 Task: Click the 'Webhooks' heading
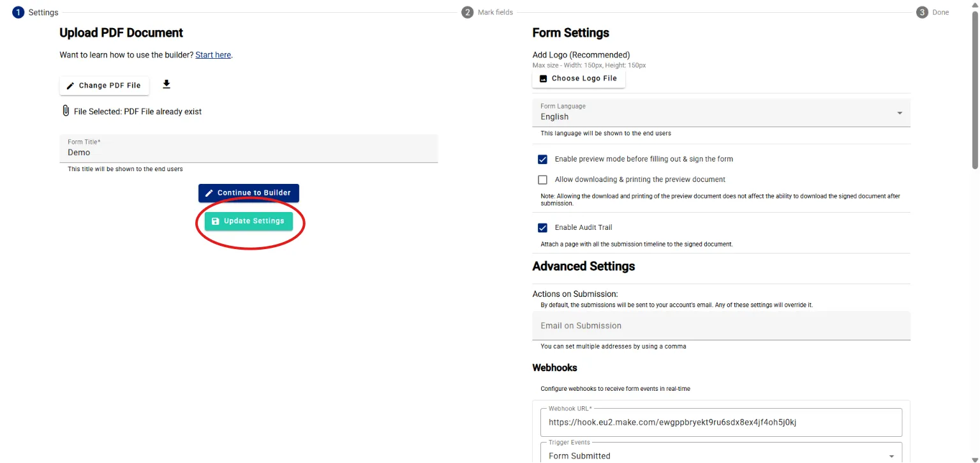(555, 368)
